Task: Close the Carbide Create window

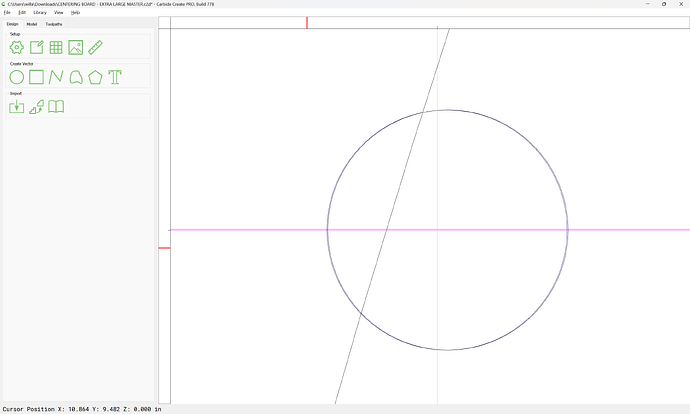Action: click(x=681, y=4)
